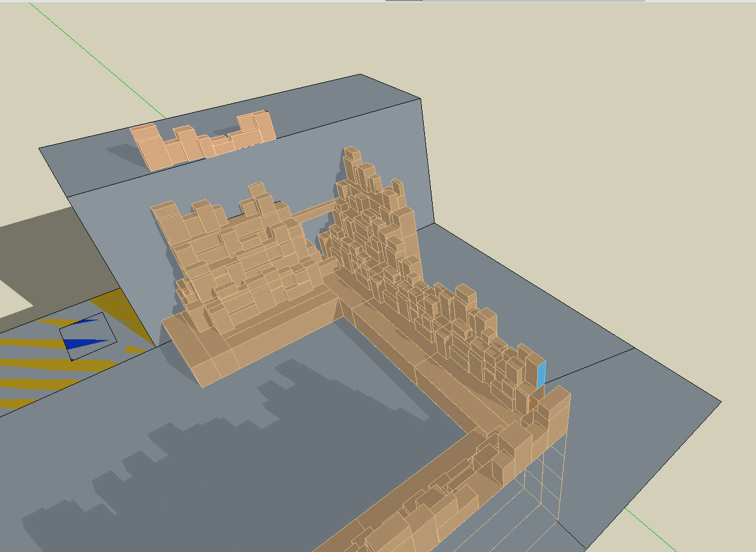Click the narrow right end face of the gray wall
This screenshot has width=756, height=552.
(x=426, y=161)
